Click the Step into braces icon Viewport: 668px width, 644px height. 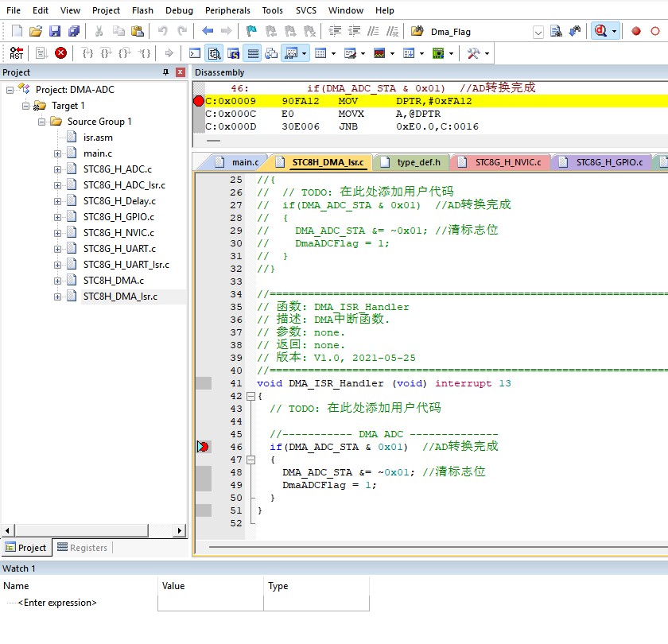(x=87, y=53)
